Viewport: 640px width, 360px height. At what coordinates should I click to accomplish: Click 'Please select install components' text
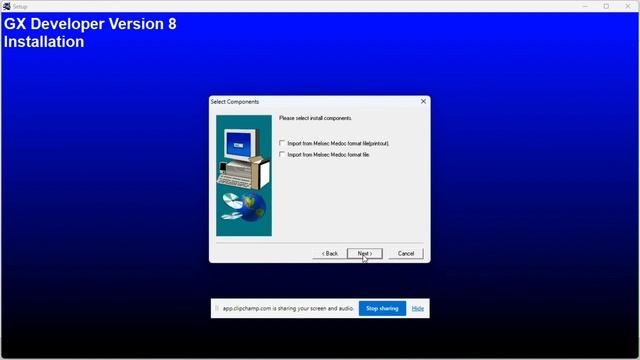315,118
